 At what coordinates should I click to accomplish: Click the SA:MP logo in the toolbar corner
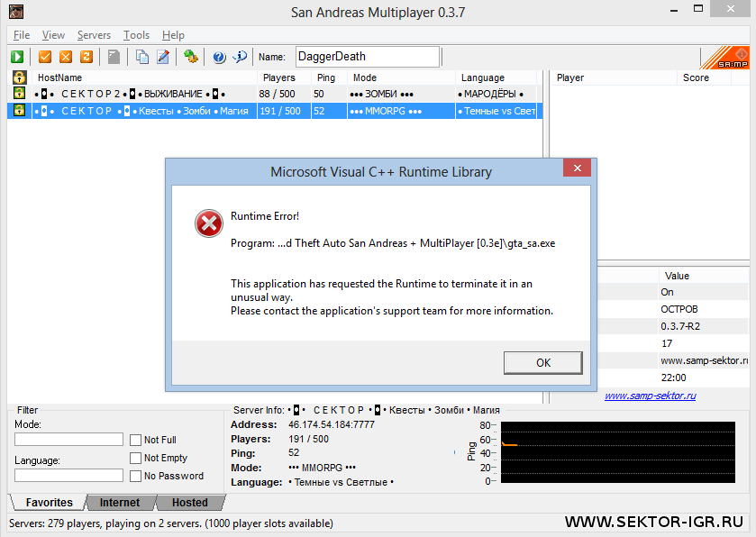(725, 58)
